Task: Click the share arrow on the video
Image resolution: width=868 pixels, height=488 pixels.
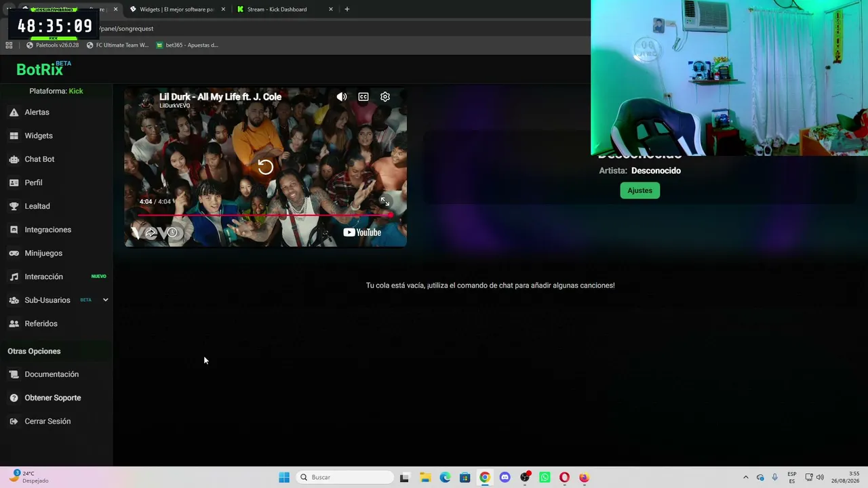Action: coord(151,232)
